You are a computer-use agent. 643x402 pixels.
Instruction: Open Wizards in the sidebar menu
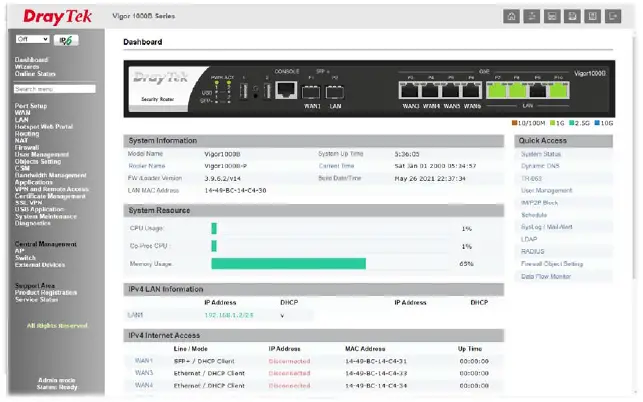click(27, 66)
